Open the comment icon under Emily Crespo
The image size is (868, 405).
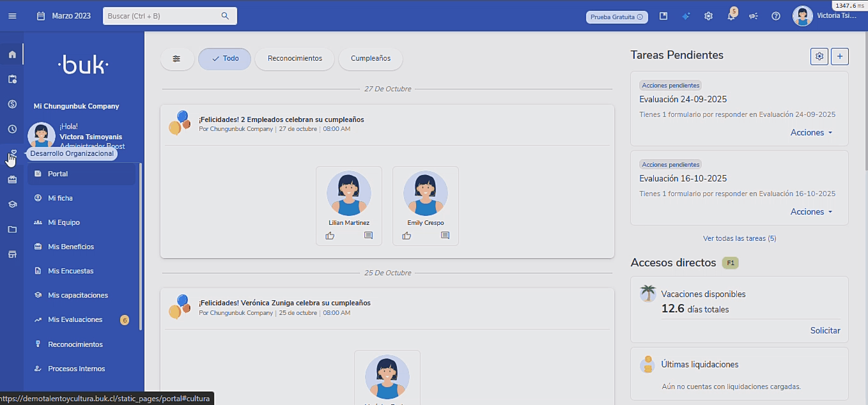point(445,236)
